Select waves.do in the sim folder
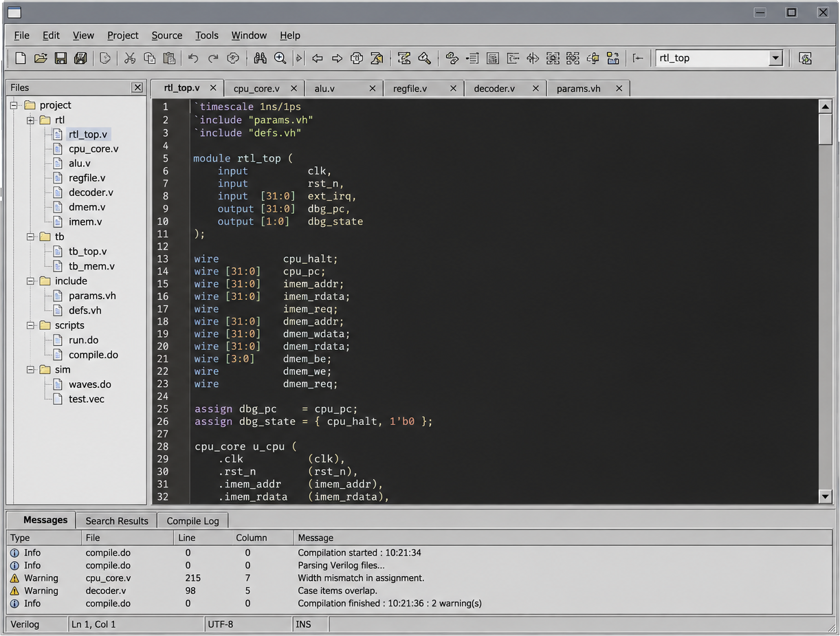 (89, 384)
